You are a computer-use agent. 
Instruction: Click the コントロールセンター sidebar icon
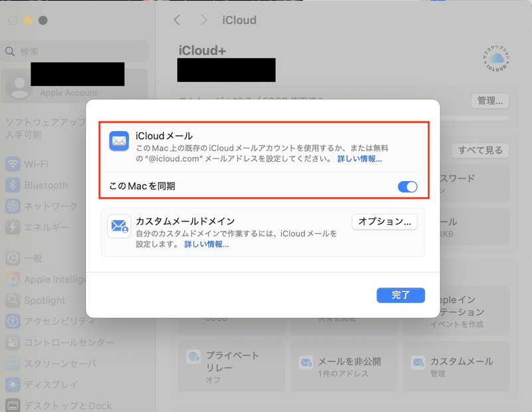pyautogui.click(x=13, y=342)
